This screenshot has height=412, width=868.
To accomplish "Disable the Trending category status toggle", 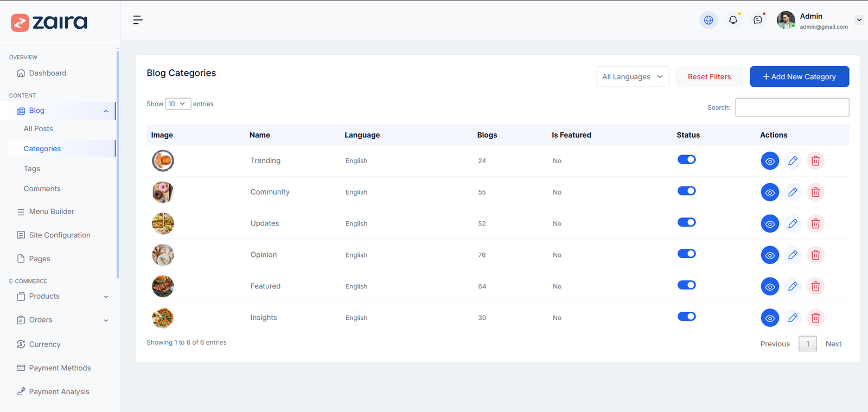I will click(686, 159).
